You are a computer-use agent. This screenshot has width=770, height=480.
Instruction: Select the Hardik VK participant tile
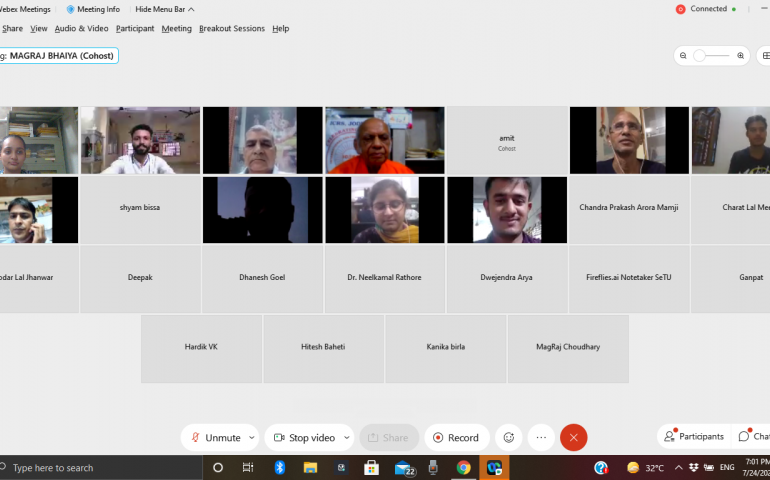pyautogui.click(x=201, y=349)
